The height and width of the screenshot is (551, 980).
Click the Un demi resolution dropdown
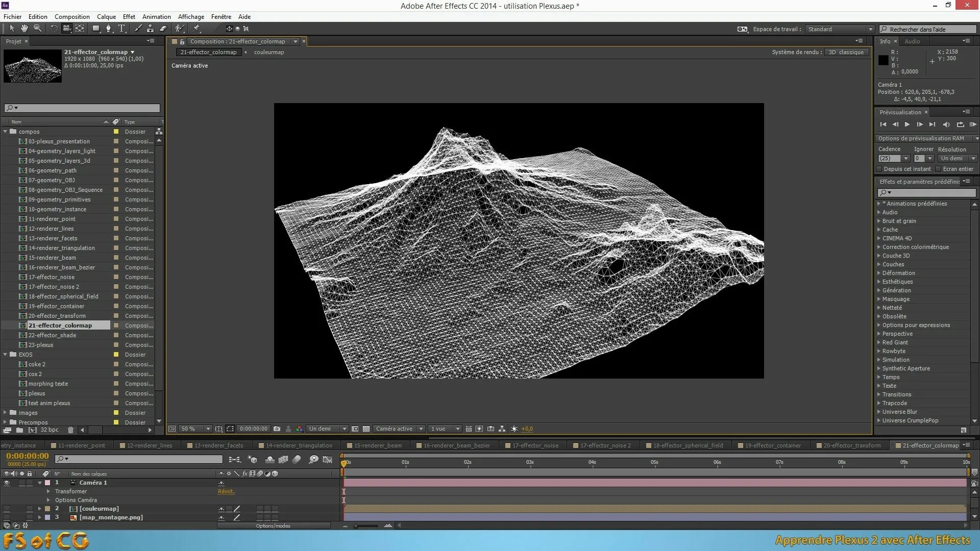(329, 429)
